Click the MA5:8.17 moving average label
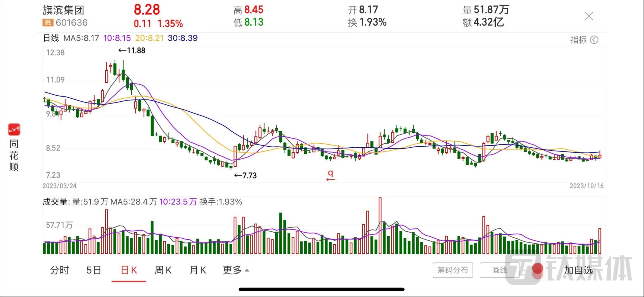This screenshot has width=644, height=297. pos(81,38)
